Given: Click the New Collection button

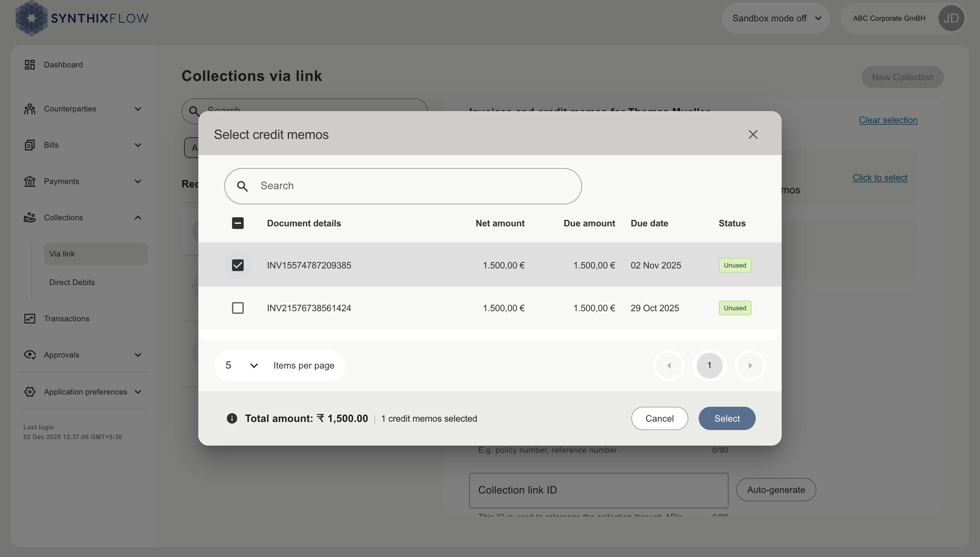Looking at the screenshot, I should (x=902, y=77).
